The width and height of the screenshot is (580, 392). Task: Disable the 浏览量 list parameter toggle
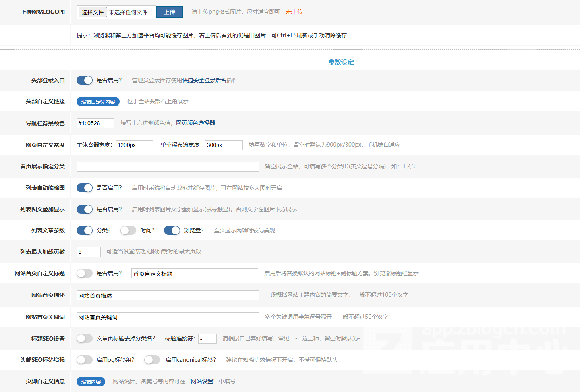tap(172, 230)
